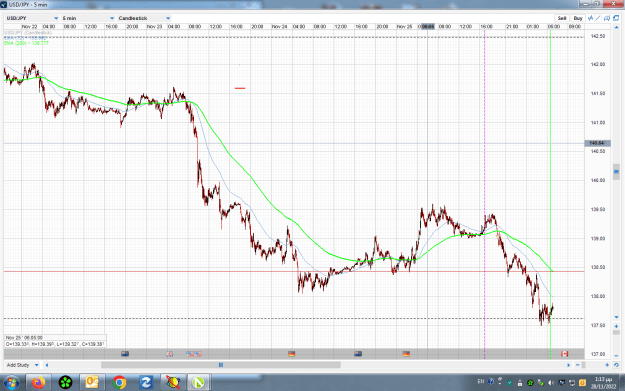Click the small red line drawing on chart
Viewport: 625px width, 391px height.
pyautogui.click(x=240, y=88)
